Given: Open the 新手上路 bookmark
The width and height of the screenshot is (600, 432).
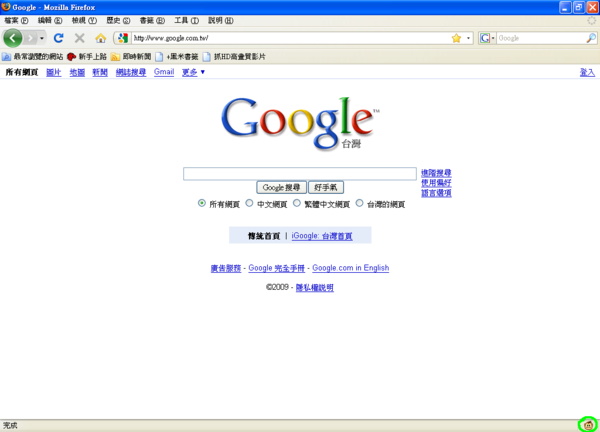Looking at the screenshot, I should pos(87,57).
